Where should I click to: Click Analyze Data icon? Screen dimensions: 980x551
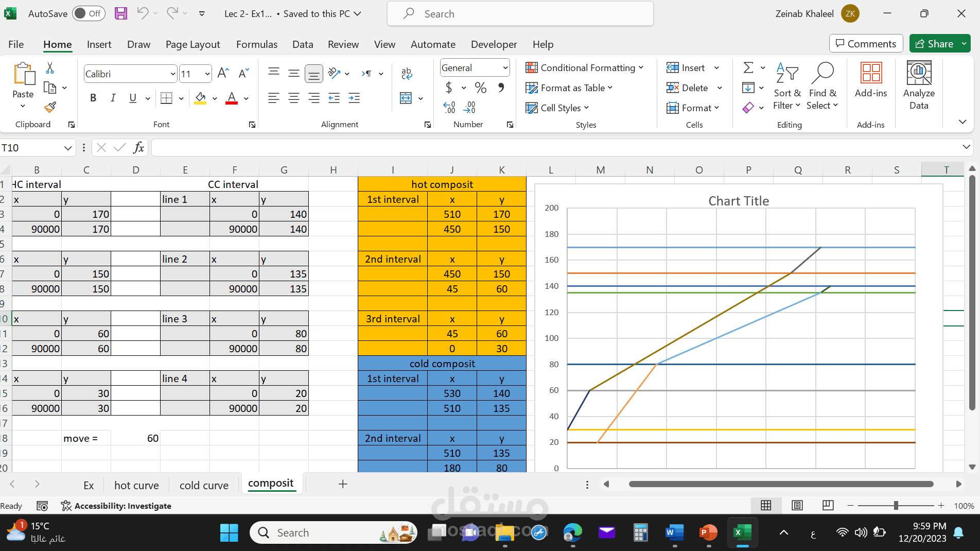[x=919, y=85]
